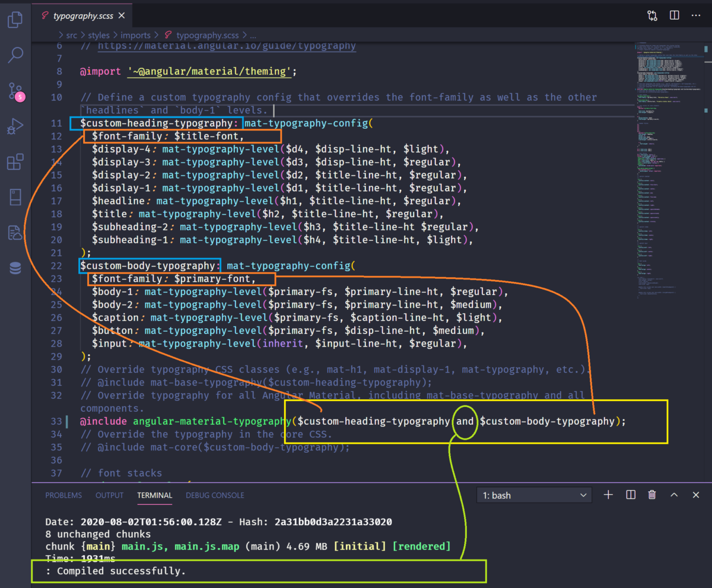Expand the 'imports' breadcrumb folder

tap(135, 35)
